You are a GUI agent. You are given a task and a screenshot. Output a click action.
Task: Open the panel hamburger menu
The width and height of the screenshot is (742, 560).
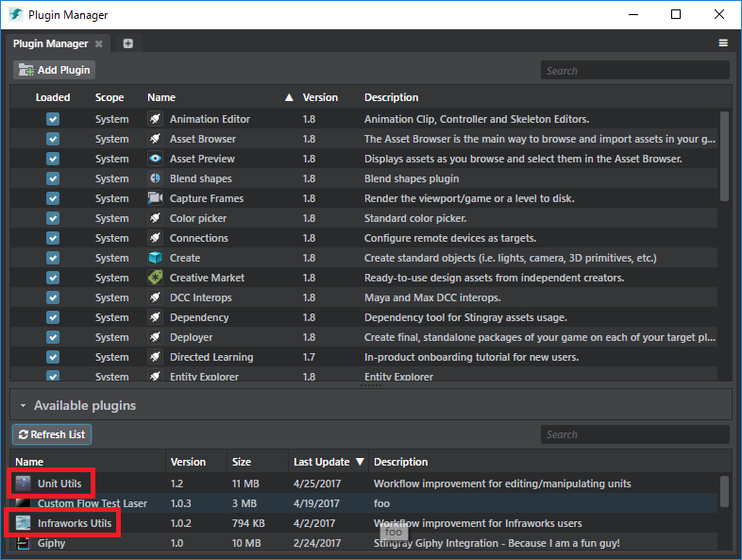(x=723, y=43)
